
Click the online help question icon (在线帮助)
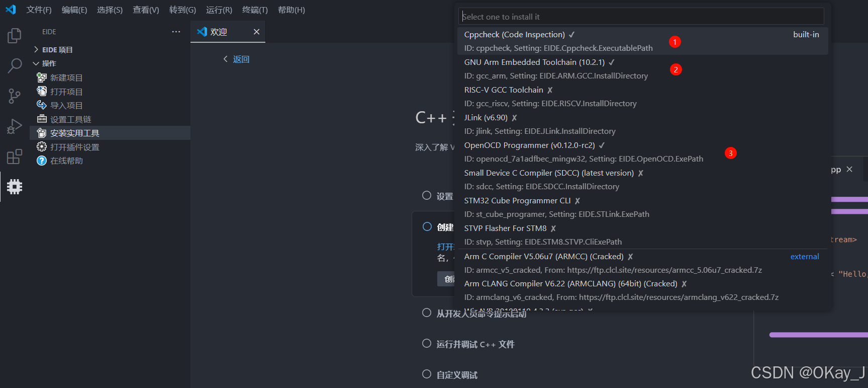point(42,161)
